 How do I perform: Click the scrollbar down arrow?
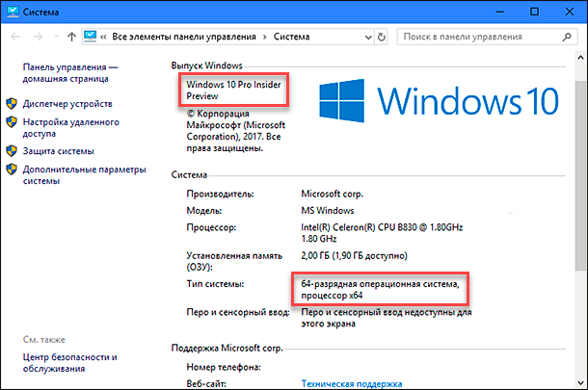click(581, 383)
